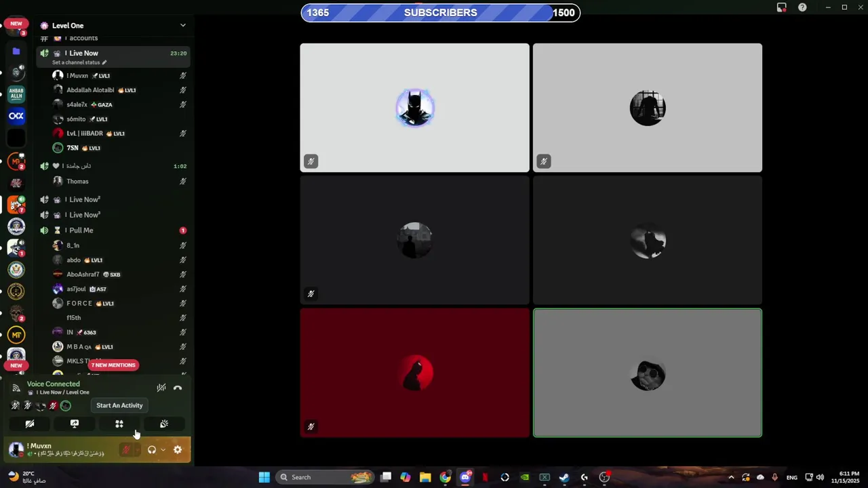Screen dimensions: 868x488
Task: Click the top NEW unread indicator
Action: pyautogui.click(x=16, y=24)
